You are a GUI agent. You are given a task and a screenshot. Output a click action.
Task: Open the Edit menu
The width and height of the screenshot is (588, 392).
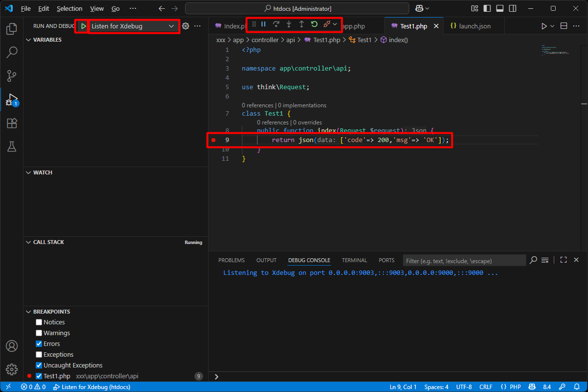[x=44, y=8]
